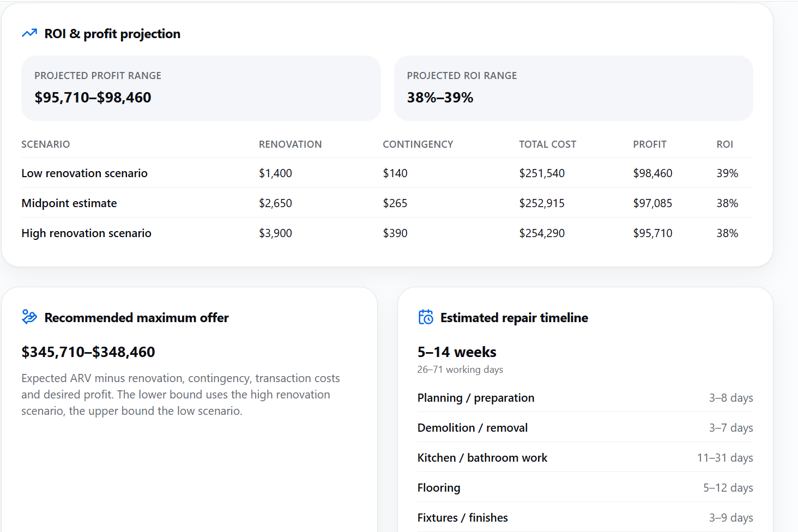Select the 'Demolition / removal' timeline row

coord(585,428)
